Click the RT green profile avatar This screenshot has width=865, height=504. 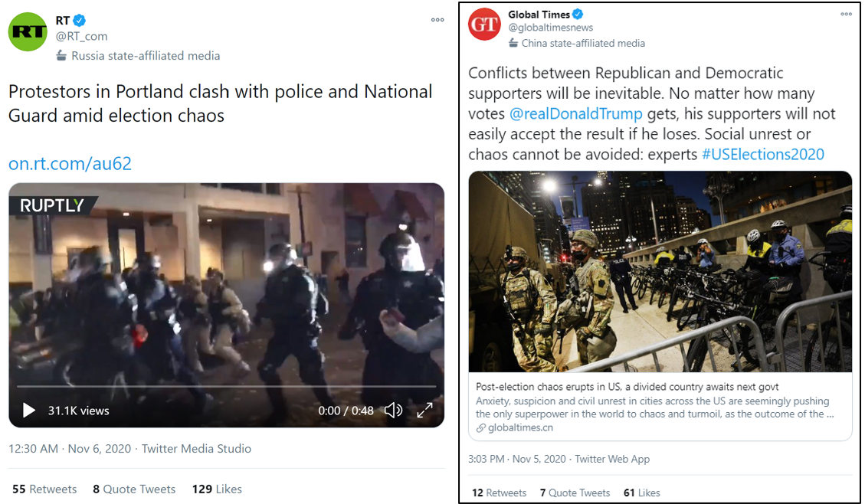(x=28, y=32)
